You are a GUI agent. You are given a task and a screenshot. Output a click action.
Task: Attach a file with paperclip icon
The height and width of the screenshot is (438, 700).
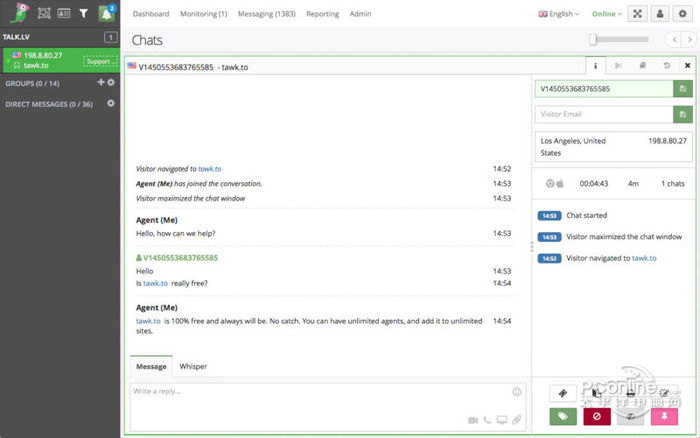517,420
